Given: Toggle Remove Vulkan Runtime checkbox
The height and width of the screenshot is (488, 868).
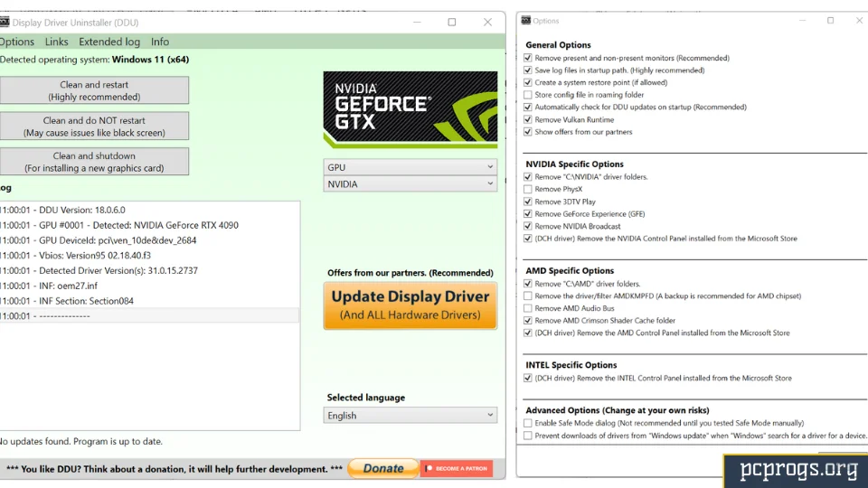Looking at the screenshot, I should (x=527, y=119).
